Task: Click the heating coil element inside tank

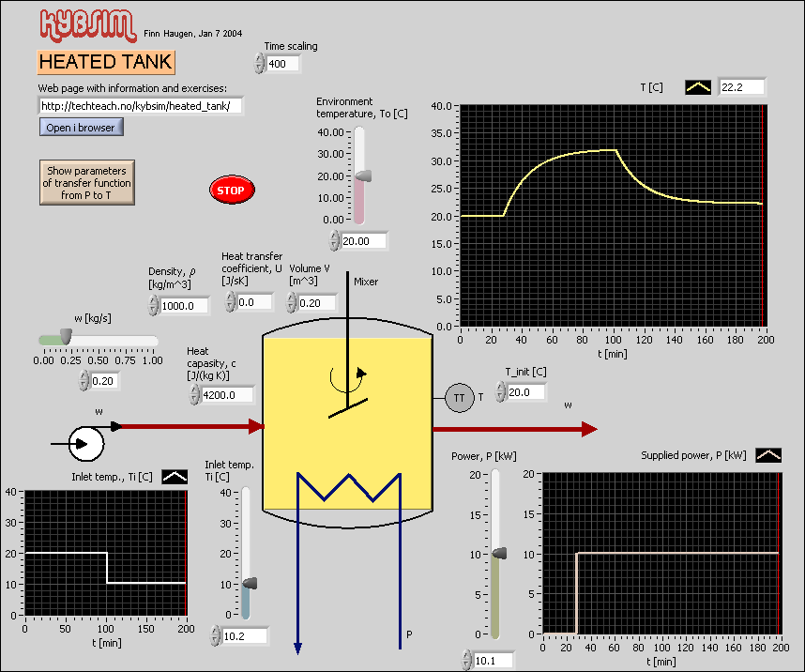Action: point(349,486)
